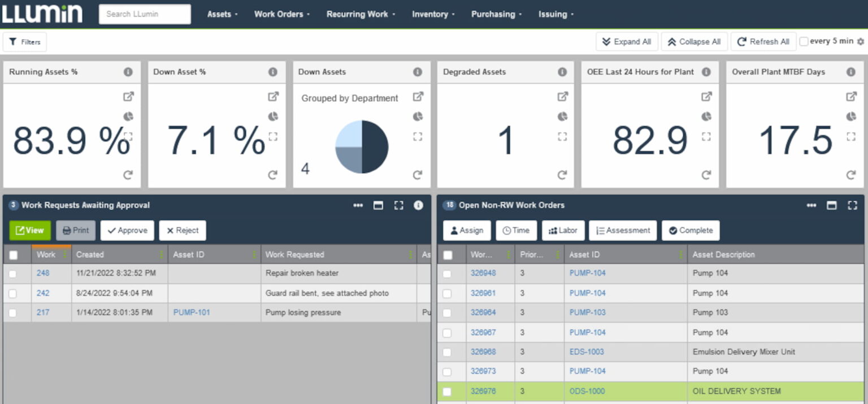Maximize the Work Requests Awaiting Approval panel
The width and height of the screenshot is (868, 404).
(x=379, y=205)
